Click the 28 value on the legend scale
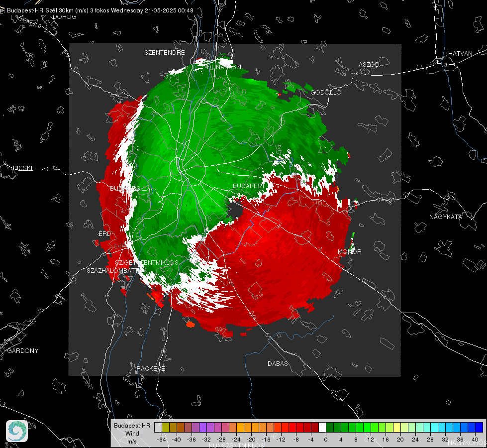 point(430,440)
